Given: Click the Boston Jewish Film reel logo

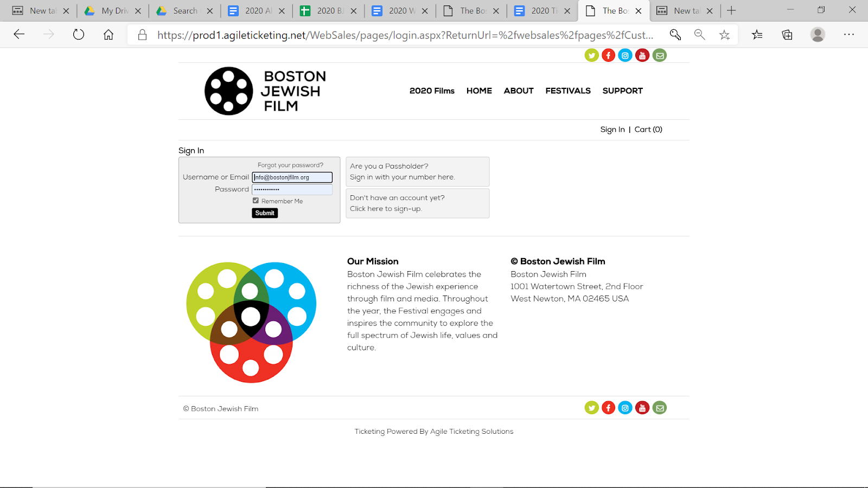Looking at the screenshot, I should tap(266, 91).
